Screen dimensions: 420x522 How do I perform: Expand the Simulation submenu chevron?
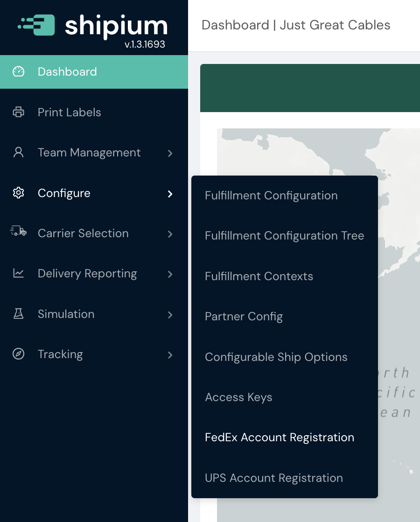[x=170, y=315]
